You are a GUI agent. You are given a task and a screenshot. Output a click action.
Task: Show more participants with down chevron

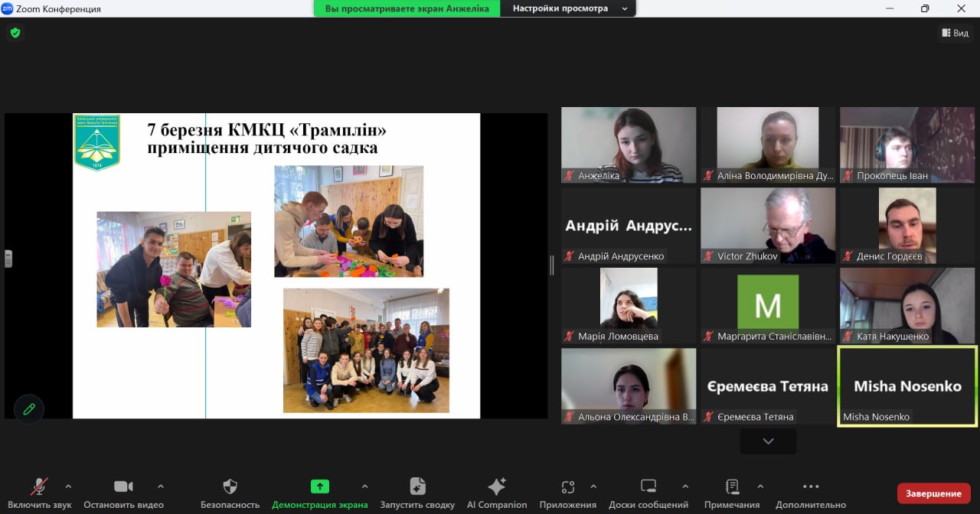click(x=768, y=441)
